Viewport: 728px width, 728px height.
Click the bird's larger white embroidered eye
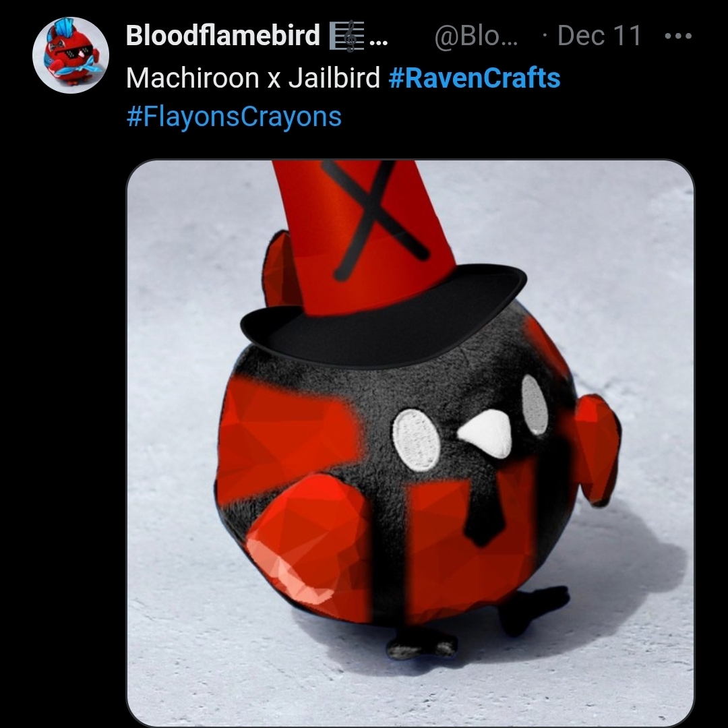[x=416, y=440]
